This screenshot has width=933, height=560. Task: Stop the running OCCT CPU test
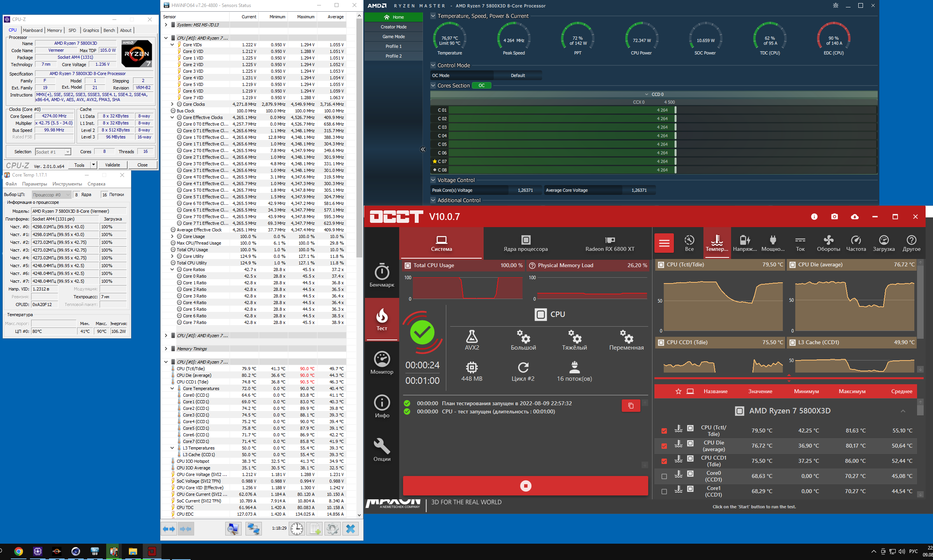(x=525, y=486)
